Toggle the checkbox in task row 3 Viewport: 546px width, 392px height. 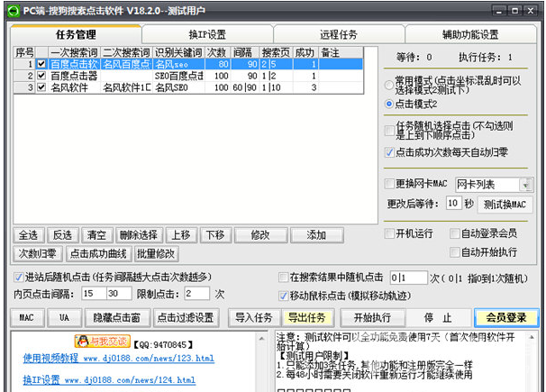point(41,87)
